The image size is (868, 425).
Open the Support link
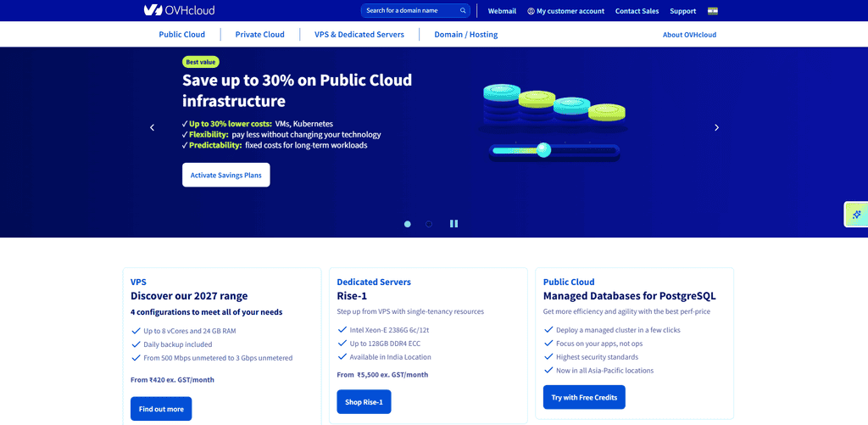(683, 11)
